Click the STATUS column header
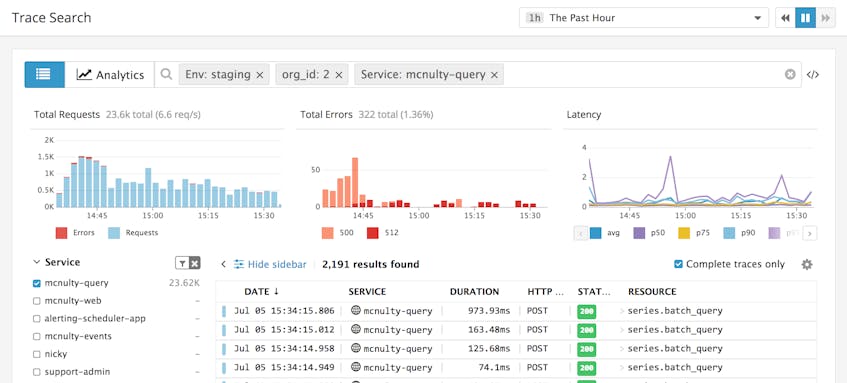The image size is (847, 383). pos(594,291)
